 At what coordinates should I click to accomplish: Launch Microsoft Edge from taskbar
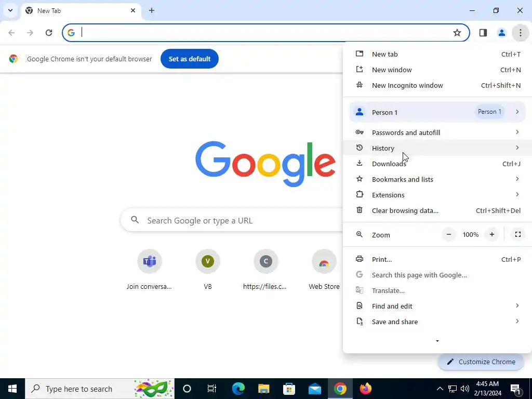[x=238, y=389]
